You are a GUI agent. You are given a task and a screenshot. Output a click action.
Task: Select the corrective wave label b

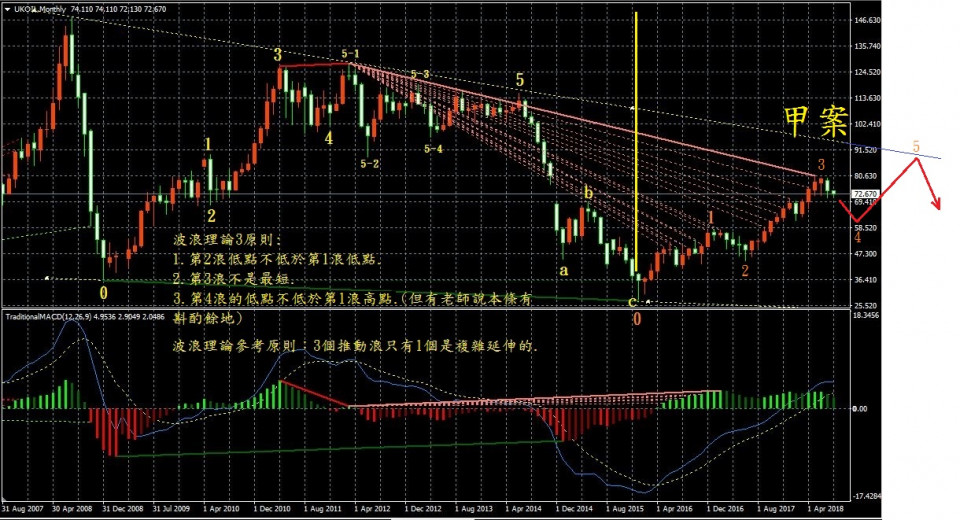tap(588, 193)
